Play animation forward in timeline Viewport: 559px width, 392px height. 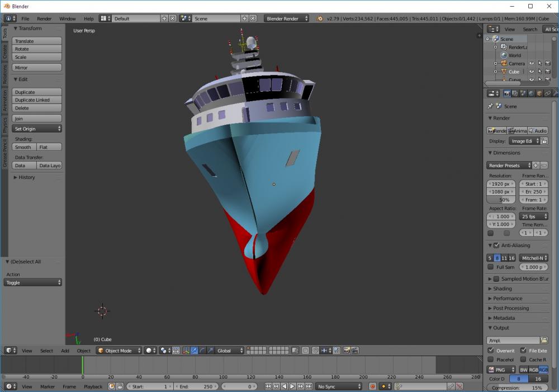[x=292, y=386]
